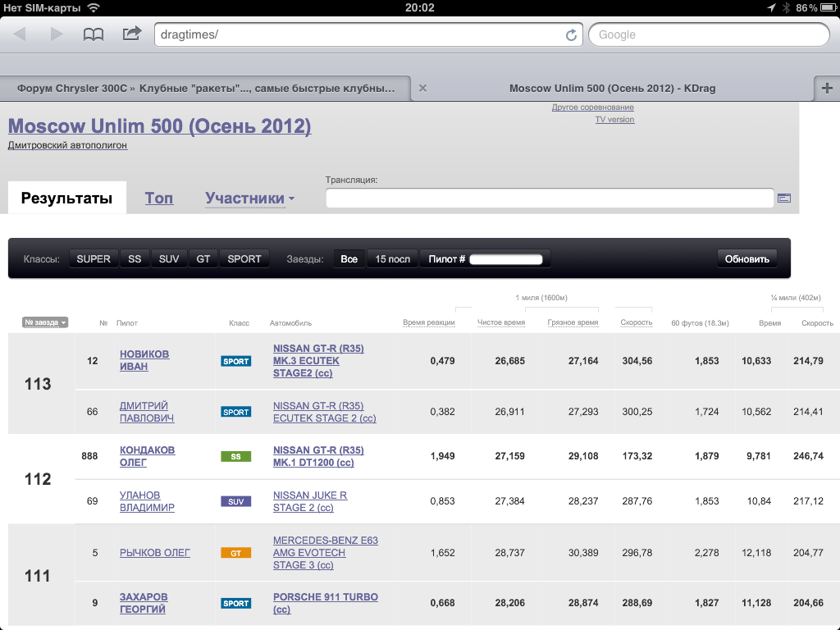Click the SS badge for Кондаков Олег
The width and height of the screenshot is (840, 630).
tap(235, 456)
